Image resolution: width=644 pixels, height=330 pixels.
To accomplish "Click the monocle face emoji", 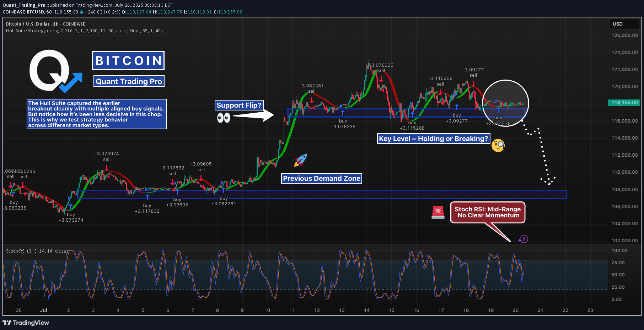I will pyautogui.click(x=498, y=145).
